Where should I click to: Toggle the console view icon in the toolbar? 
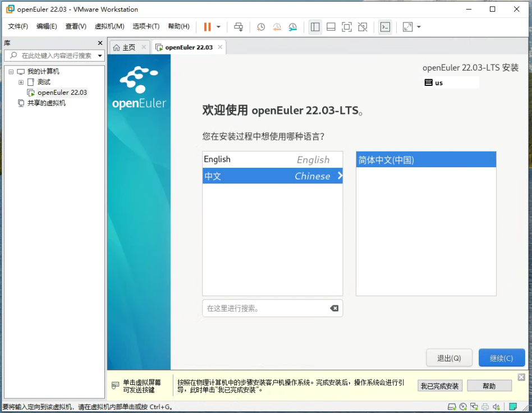coord(385,27)
